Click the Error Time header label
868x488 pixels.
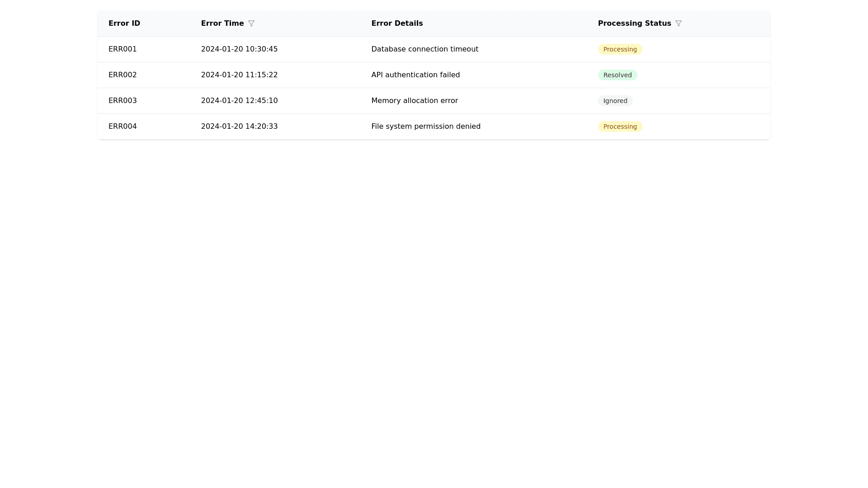click(222, 23)
